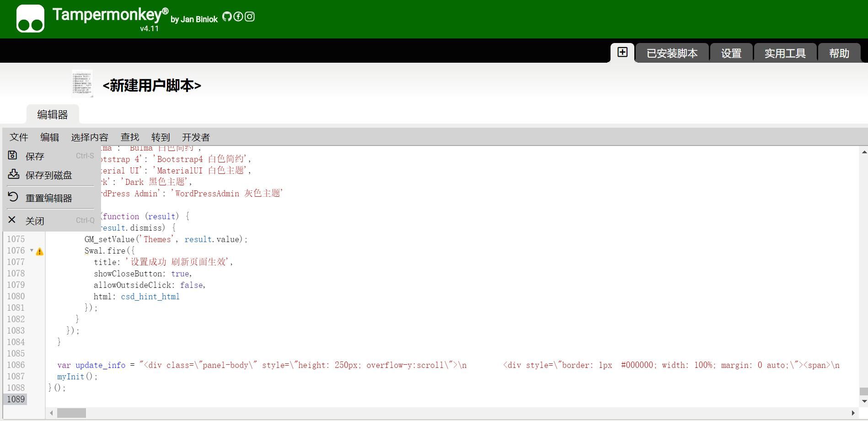Select Close entry in File menu
The width and height of the screenshot is (868, 421).
click(35, 221)
